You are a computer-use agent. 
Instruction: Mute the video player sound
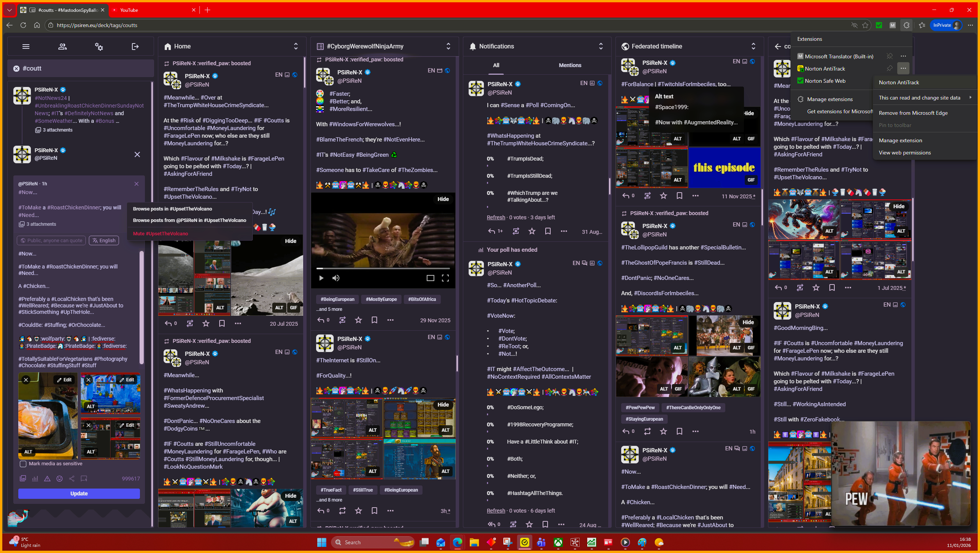[x=336, y=278]
